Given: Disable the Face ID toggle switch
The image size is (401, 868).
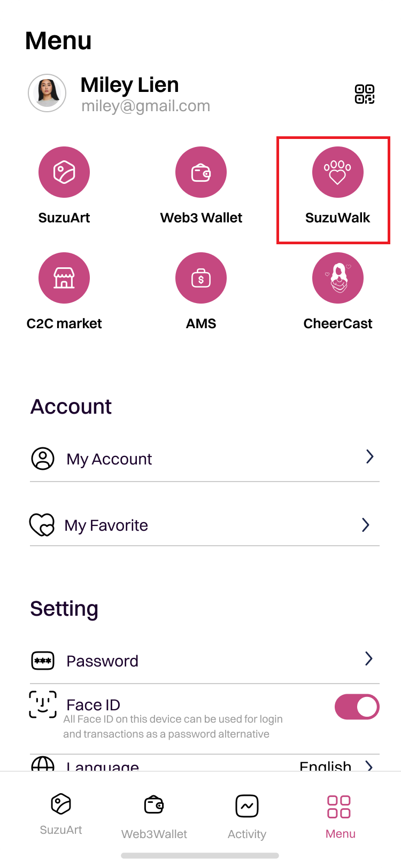Looking at the screenshot, I should click(357, 707).
